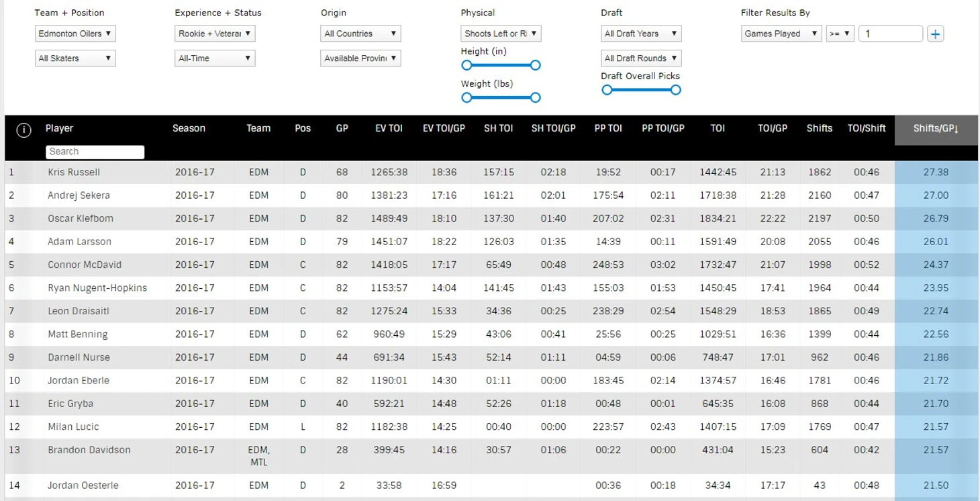
Task: Open the All-Time status dropdown
Action: coord(215,58)
